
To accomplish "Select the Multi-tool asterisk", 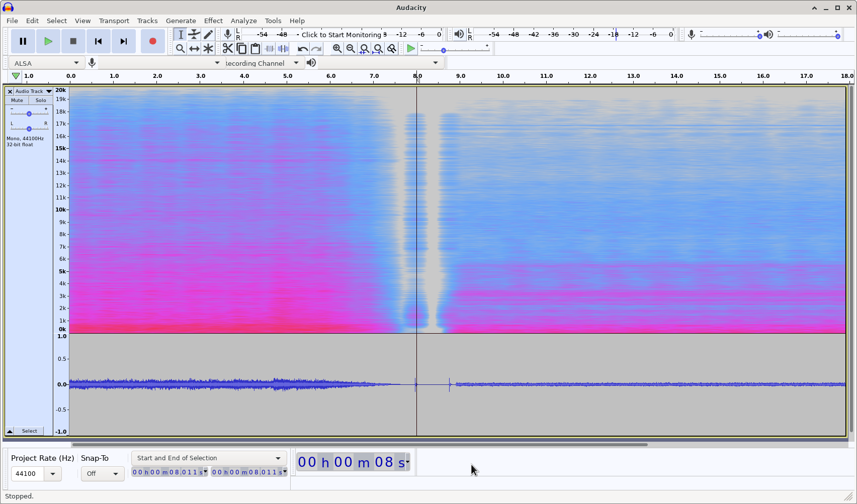I will pyautogui.click(x=208, y=49).
